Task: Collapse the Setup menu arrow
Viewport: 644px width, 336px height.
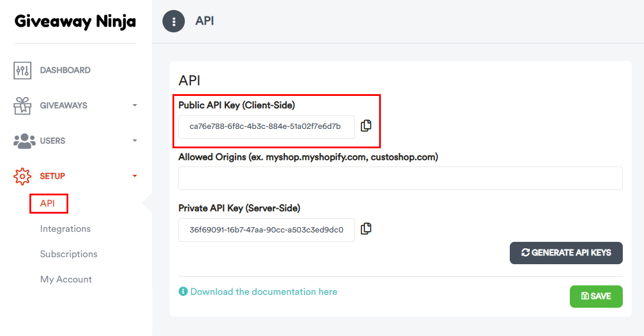Action: pyautogui.click(x=135, y=176)
